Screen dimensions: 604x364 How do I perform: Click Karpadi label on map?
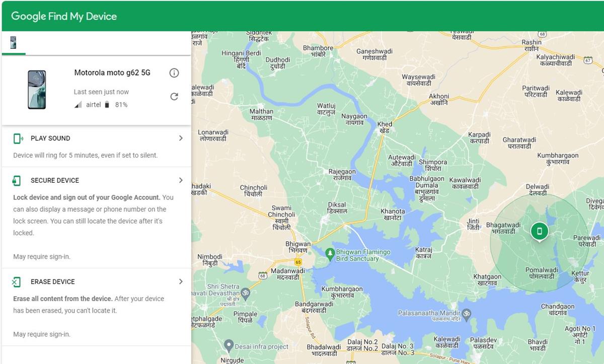tap(479, 138)
